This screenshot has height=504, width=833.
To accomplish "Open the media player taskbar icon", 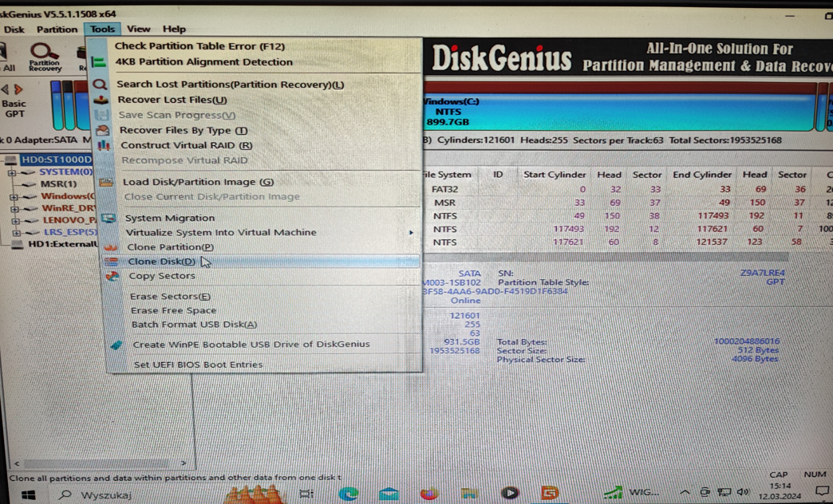I will 509,494.
